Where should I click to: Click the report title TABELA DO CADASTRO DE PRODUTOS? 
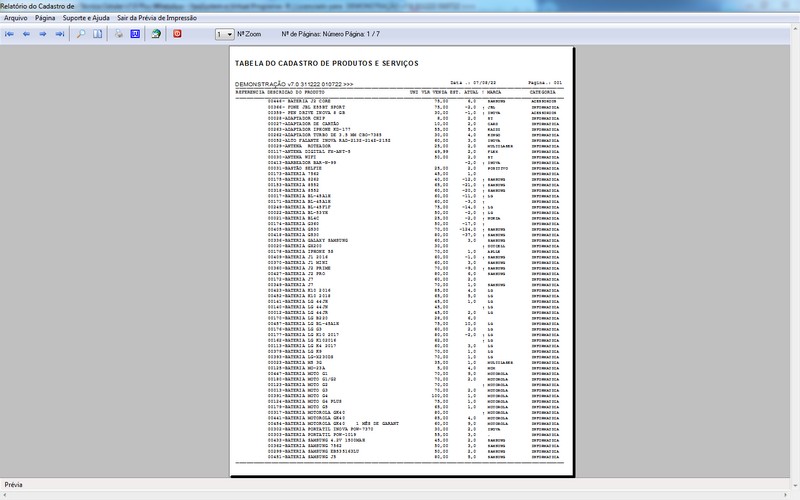(327, 63)
